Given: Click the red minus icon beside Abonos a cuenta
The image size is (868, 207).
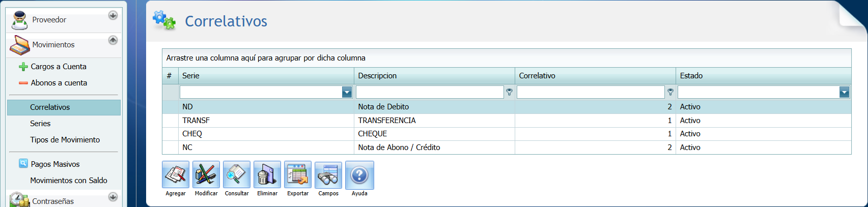Looking at the screenshot, I should 23,83.
